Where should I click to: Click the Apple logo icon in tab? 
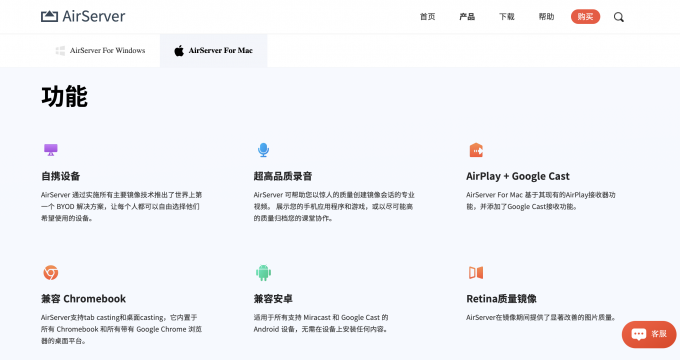tap(179, 51)
